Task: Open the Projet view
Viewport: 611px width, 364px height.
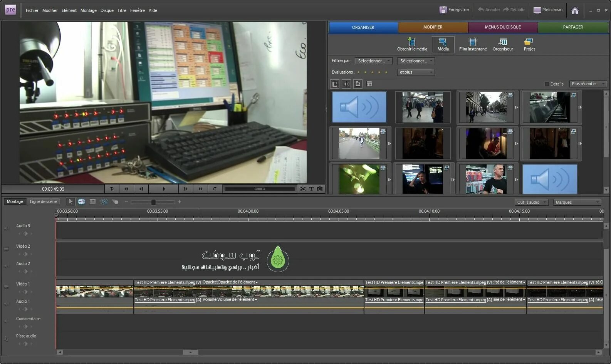Action: 529,45
